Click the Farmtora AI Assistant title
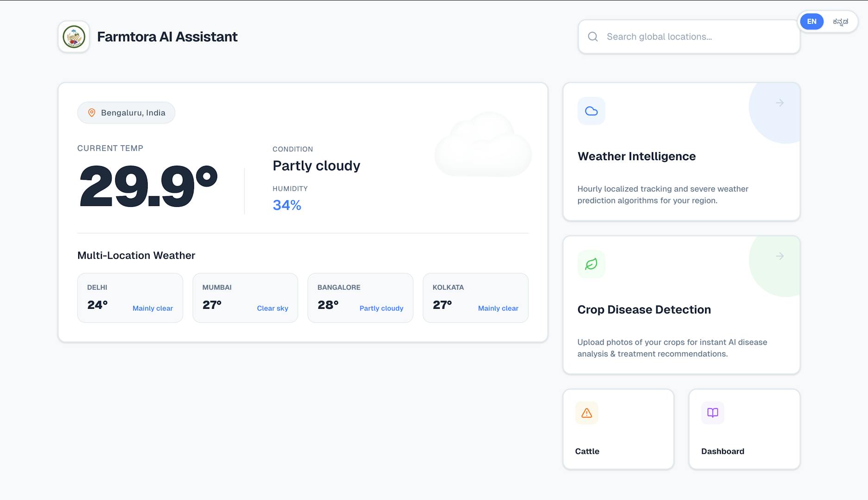868x500 pixels. pos(167,37)
